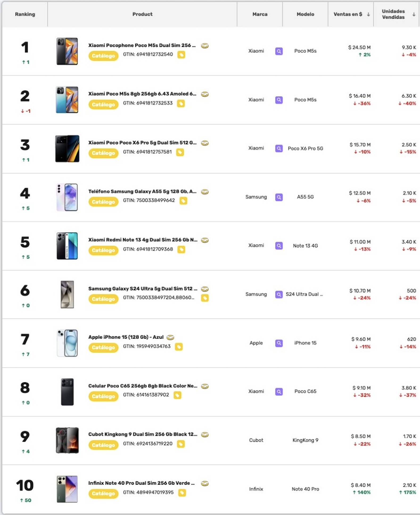Image resolution: width=420 pixels, height=515 pixels.
Task: Click the Marca column header
Action: (x=260, y=14)
